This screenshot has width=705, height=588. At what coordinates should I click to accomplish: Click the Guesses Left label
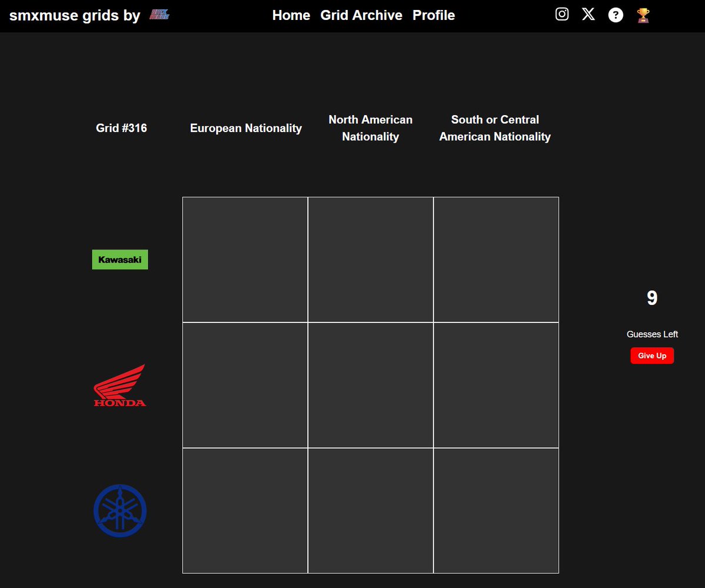tap(652, 334)
